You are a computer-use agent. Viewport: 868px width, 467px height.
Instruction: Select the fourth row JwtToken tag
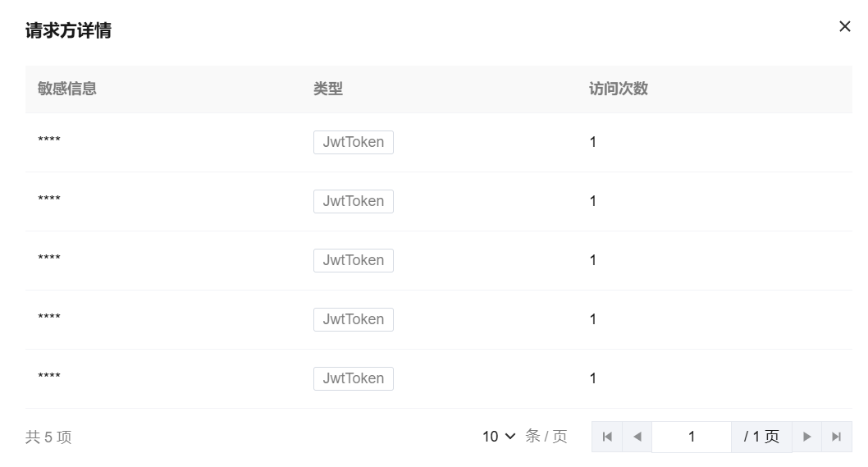(353, 319)
